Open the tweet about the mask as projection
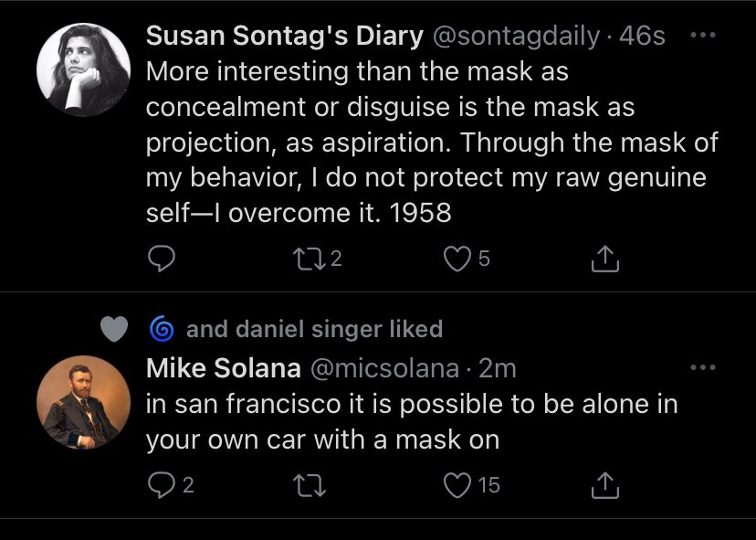The width and height of the screenshot is (756, 540). (429, 142)
